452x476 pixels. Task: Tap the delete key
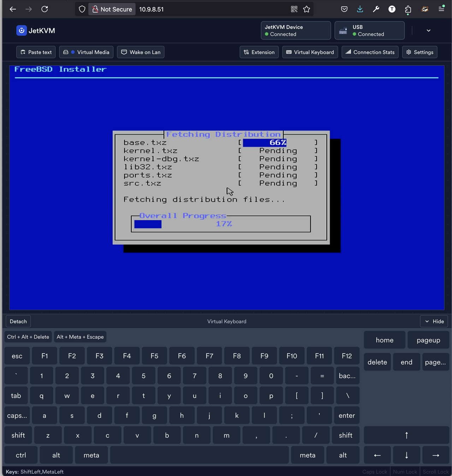377,362
